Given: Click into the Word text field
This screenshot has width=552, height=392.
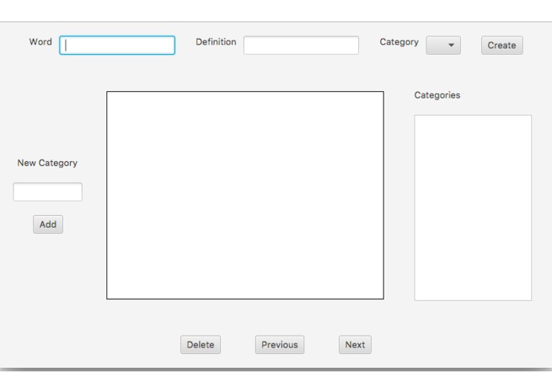Looking at the screenshot, I should click(118, 45).
